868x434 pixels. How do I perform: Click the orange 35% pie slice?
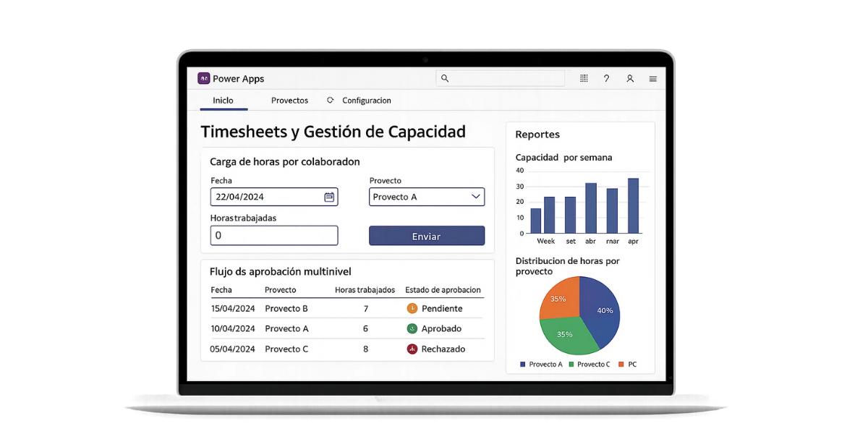tap(557, 298)
